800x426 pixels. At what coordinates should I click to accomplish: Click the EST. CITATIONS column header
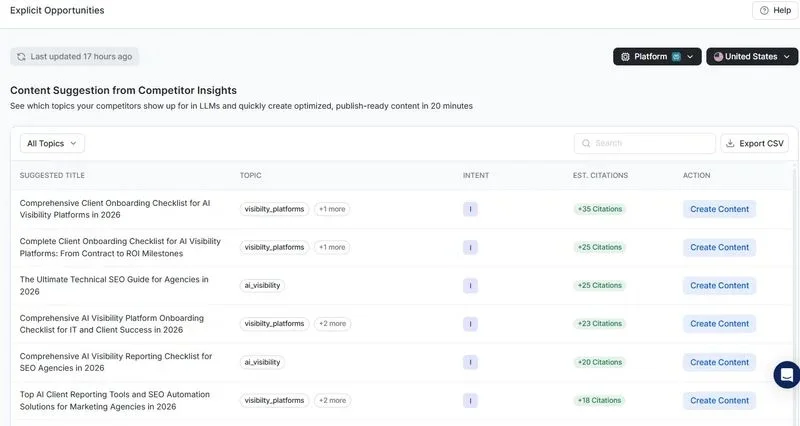601,176
